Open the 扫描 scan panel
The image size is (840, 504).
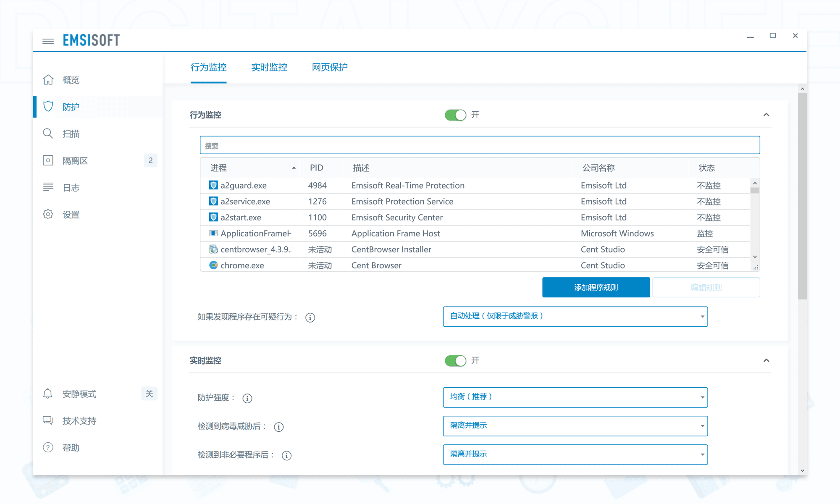pos(71,133)
